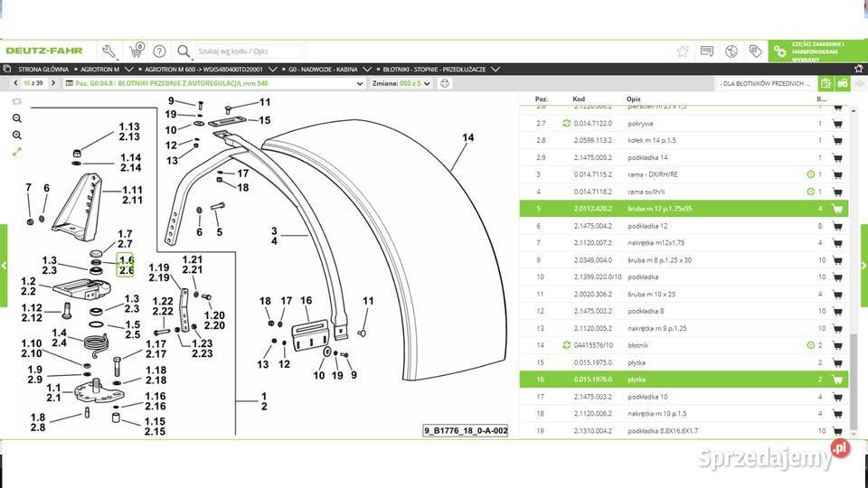Open Części zamienne i harmonogram wymiany

click(x=817, y=52)
